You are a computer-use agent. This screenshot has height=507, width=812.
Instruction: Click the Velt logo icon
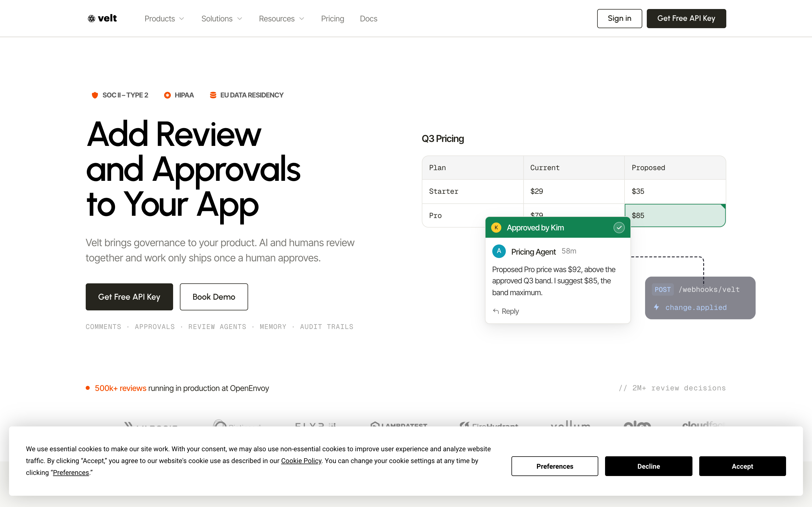[x=91, y=18]
